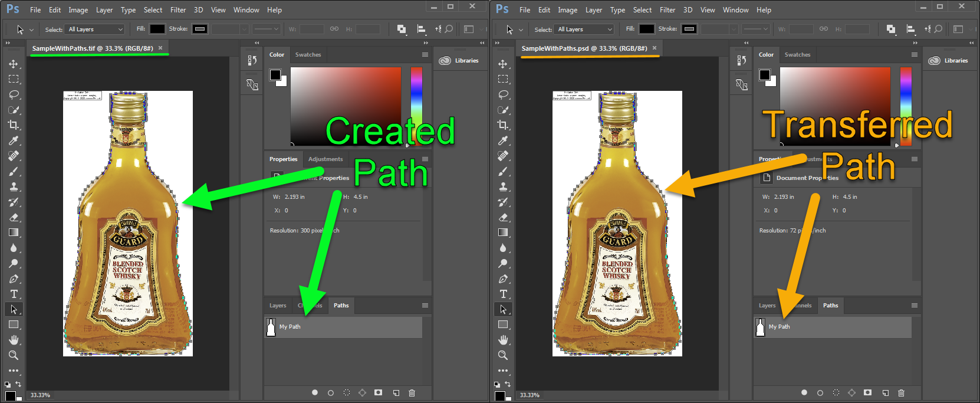This screenshot has height=403, width=980.
Task: Click the Zoom tool in left window toolbar
Action: (x=14, y=355)
